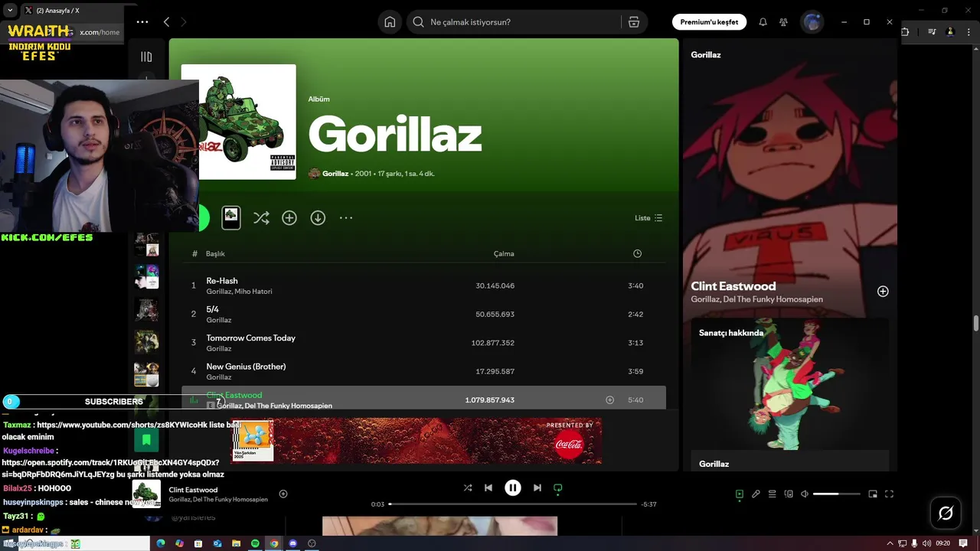Save album to library with plus icon
The width and height of the screenshot is (980, 551).
[289, 218]
